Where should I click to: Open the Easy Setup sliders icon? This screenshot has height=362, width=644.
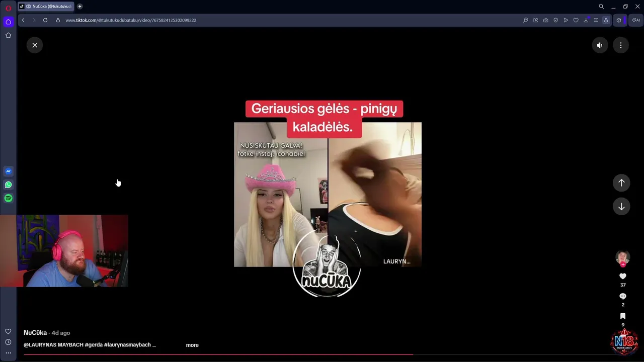(596, 20)
